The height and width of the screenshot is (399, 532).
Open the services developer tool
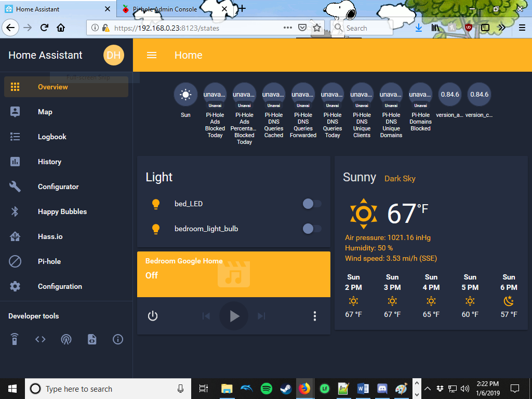click(x=14, y=339)
